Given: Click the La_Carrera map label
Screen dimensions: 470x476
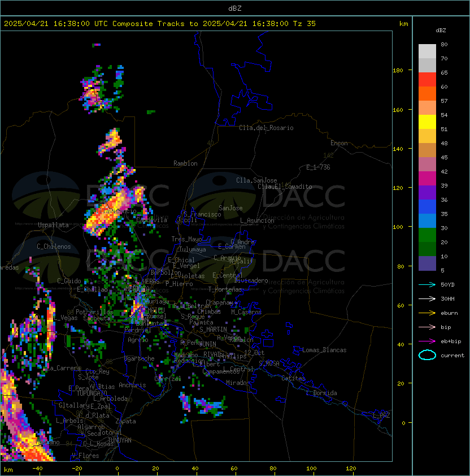Looking at the screenshot, I should point(63,368).
